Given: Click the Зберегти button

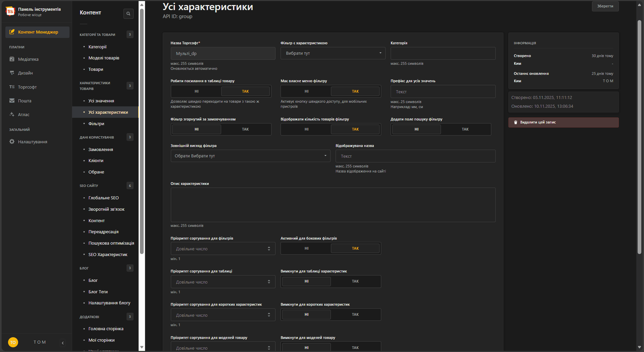Looking at the screenshot, I should tap(605, 6).
